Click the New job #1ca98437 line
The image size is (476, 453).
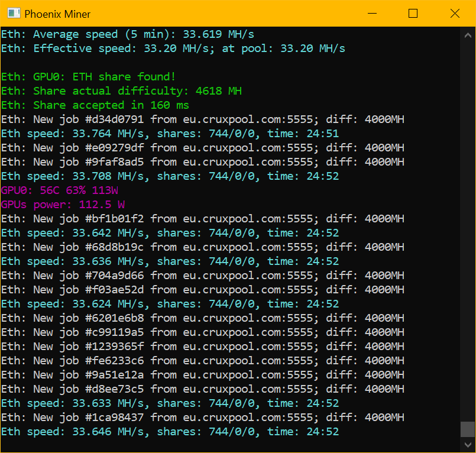(202, 418)
